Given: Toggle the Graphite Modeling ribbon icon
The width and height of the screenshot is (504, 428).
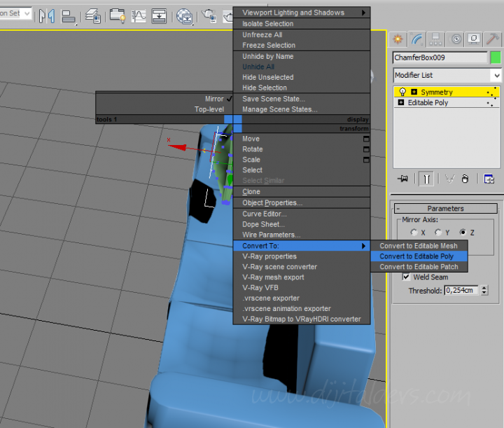Looking at the screenshot, I should pos(117,15).
